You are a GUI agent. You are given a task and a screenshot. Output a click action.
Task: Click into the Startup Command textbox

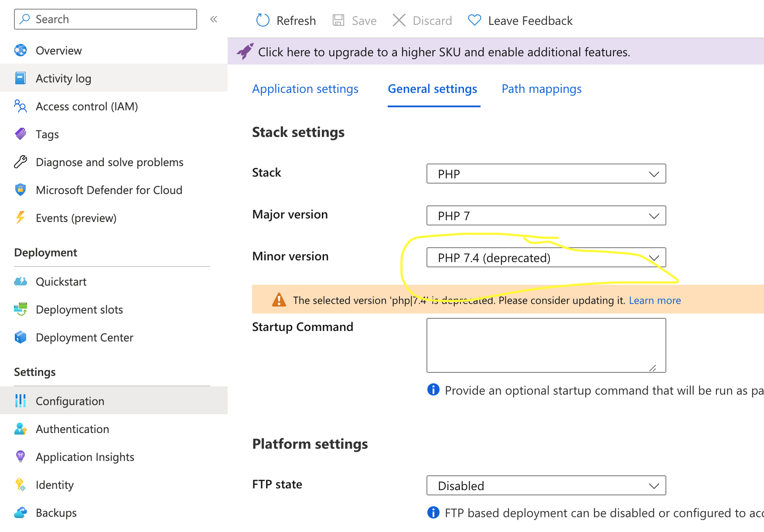tap(546, 345)
